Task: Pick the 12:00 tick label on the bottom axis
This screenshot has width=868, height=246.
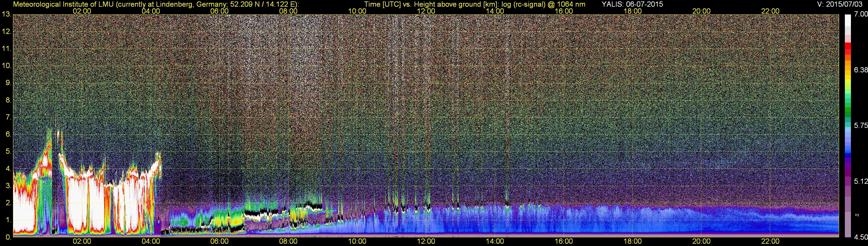Action: pyautogui.click(x=426, y=241)
